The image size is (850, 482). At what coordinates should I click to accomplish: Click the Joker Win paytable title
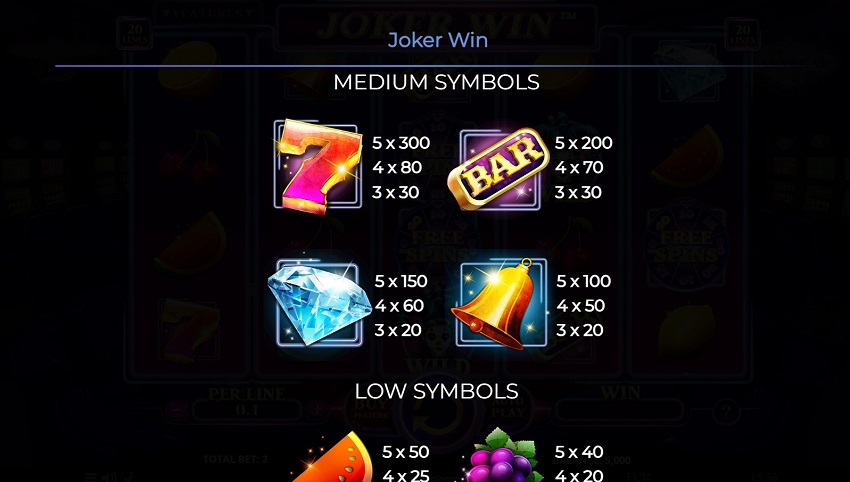click(438, 40)
